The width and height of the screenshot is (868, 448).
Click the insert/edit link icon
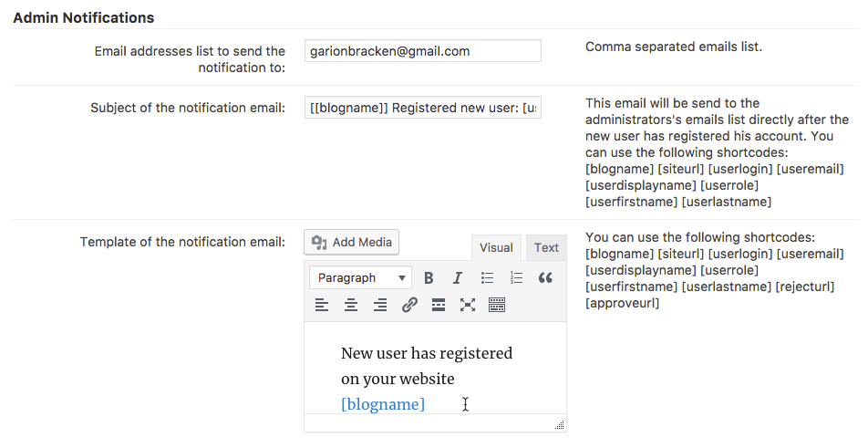(409, 306)
